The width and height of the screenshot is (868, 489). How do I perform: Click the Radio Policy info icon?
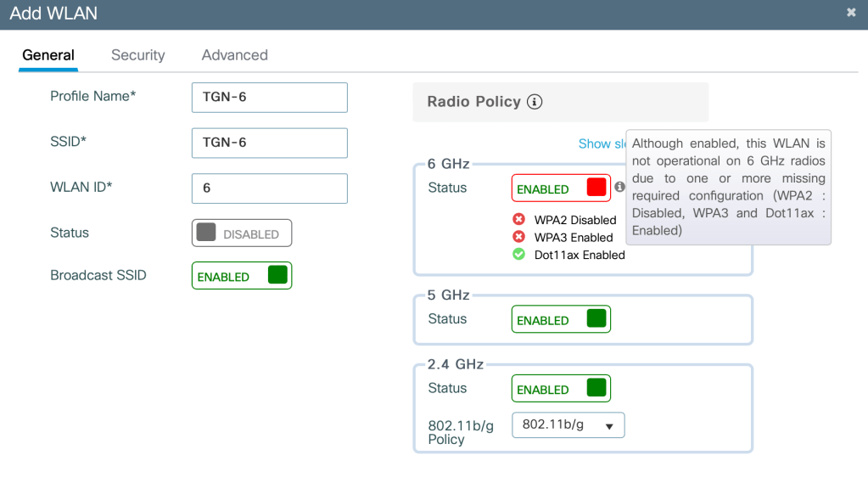(x=535, y=102)
